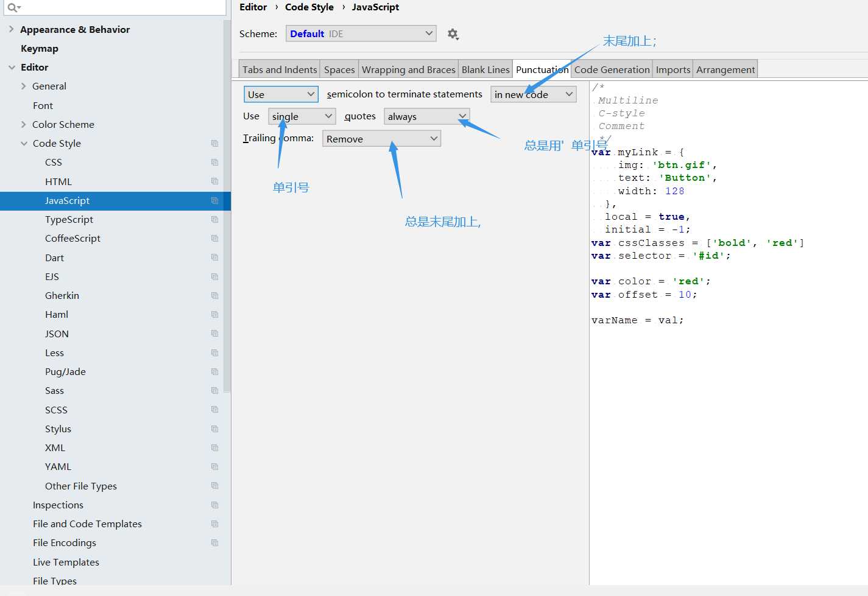Click the copy icon beside CSS

tap(214, 163)
